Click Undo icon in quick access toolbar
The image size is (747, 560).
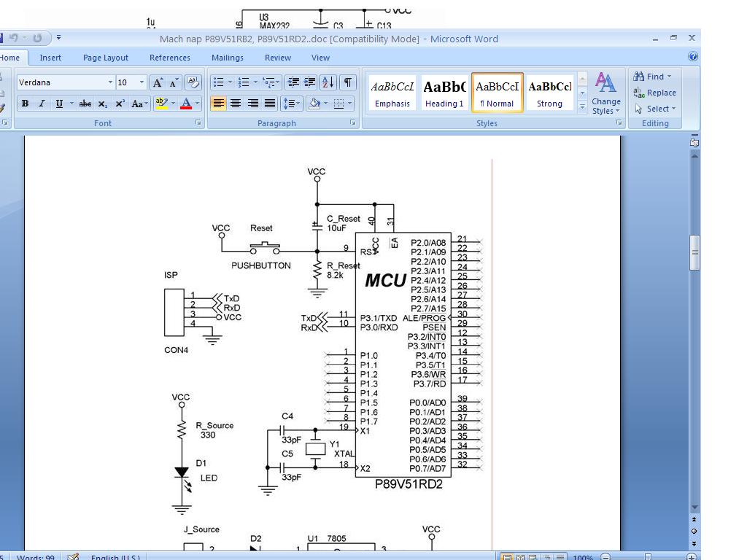(x=13, y=38)
